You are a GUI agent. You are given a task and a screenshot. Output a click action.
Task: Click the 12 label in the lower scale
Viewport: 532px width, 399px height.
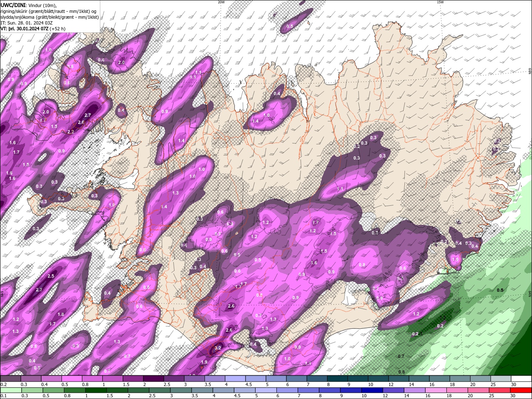385,396
